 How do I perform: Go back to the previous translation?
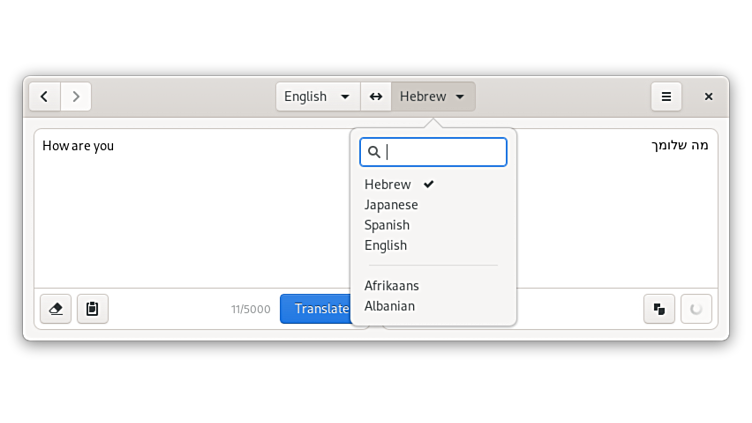tap(44, 97)
